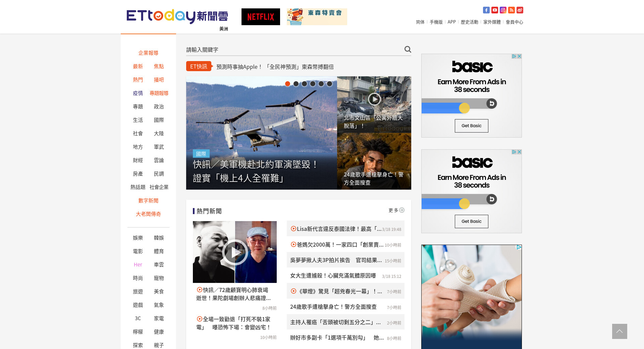Click the ET快訊 label
Image resolution: width=644 pixels, height=349 pixels.
199,66
